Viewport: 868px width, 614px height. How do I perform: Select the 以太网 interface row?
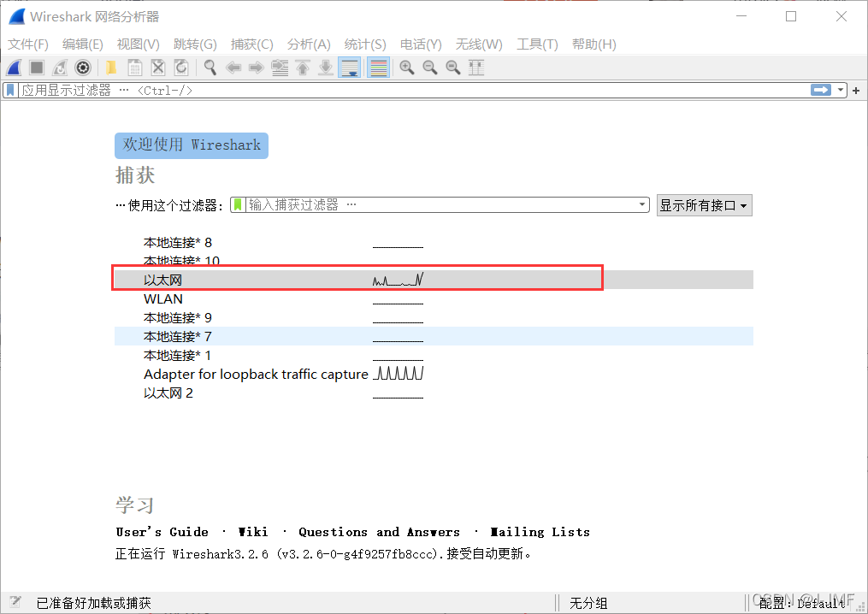click(434, 280)
